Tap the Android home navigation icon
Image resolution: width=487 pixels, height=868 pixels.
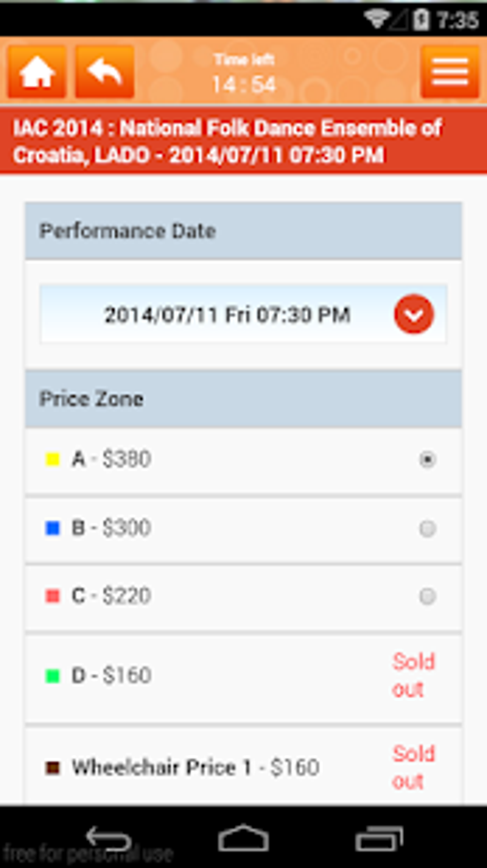[243, 838]
